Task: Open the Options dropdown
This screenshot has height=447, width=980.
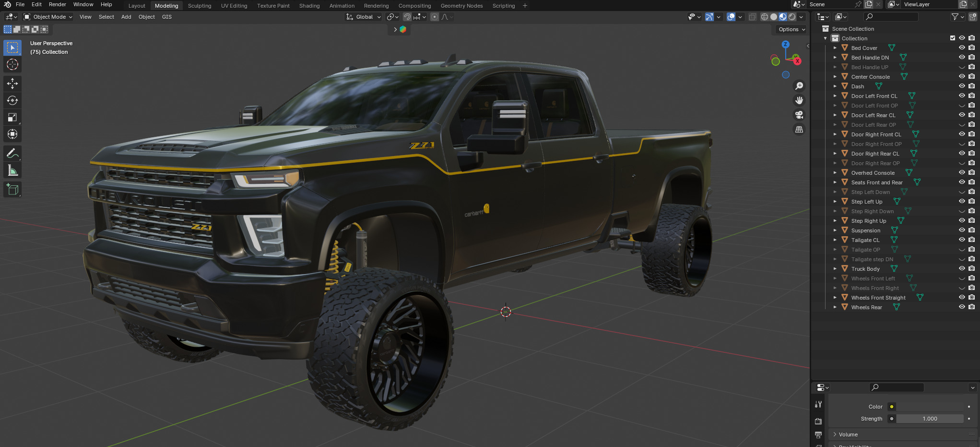Action: [791, 29]
